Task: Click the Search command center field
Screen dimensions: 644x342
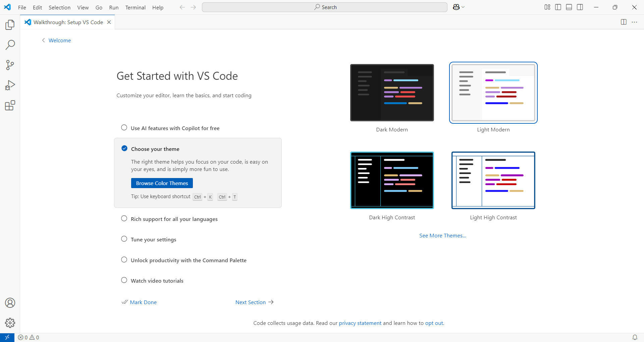Action: pos(324,7)
